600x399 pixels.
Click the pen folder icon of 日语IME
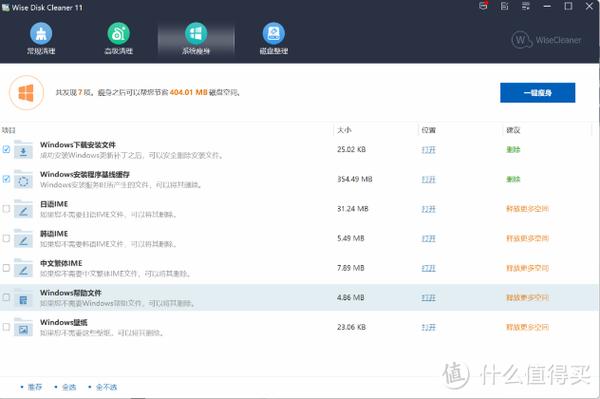23,209
